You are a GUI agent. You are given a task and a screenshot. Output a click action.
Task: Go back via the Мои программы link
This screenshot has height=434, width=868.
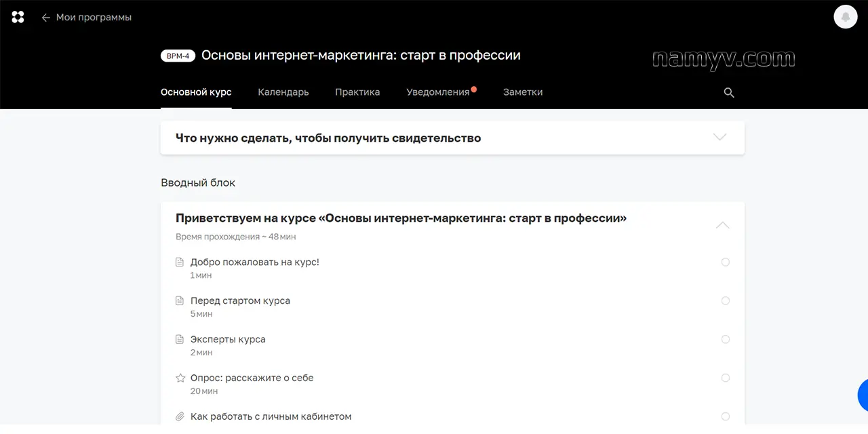[94, 17]
